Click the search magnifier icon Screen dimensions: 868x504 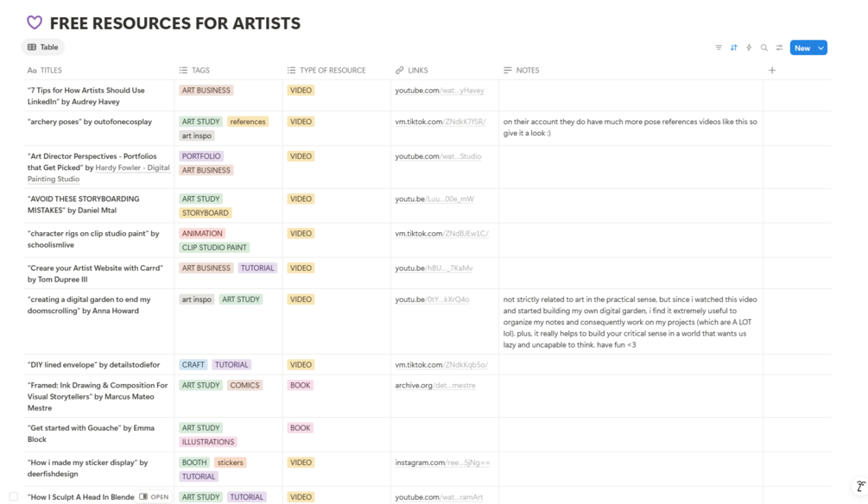click(764, 48)
